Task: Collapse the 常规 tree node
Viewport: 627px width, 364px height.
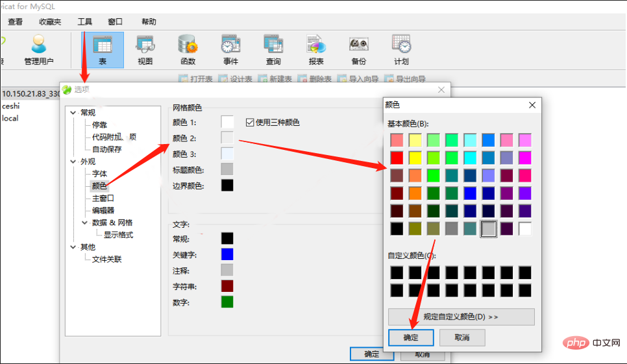Action: [73, 113]
